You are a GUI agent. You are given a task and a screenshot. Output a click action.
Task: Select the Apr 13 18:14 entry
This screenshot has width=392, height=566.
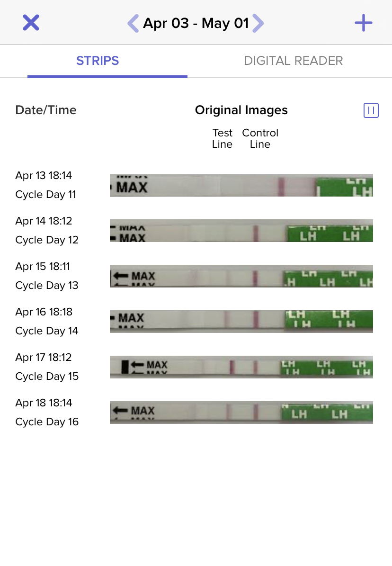44,176
